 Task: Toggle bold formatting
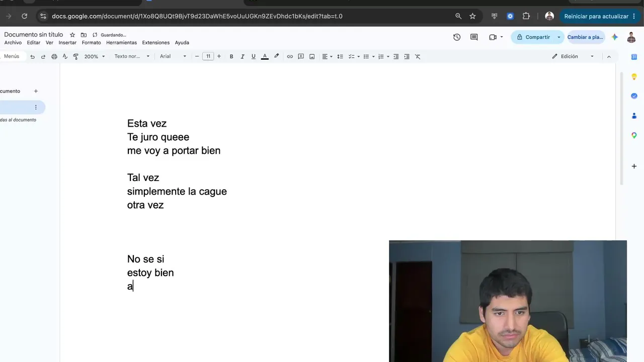click(x=231, y=56)
